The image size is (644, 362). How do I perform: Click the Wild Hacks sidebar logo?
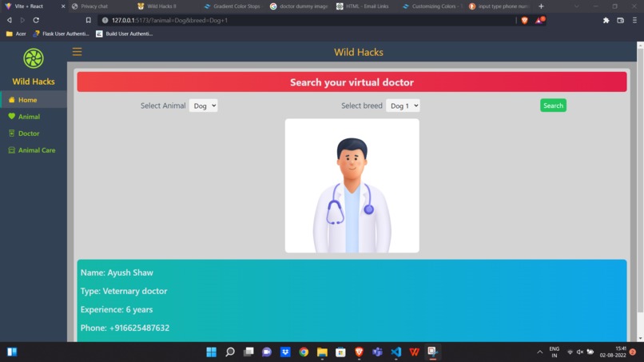click(x=34, y=58)
